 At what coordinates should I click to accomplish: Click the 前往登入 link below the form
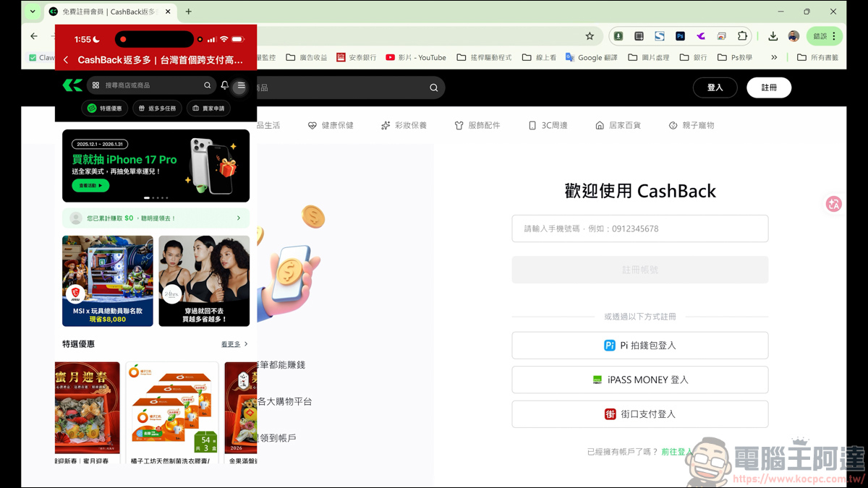[x=676, y=451]
